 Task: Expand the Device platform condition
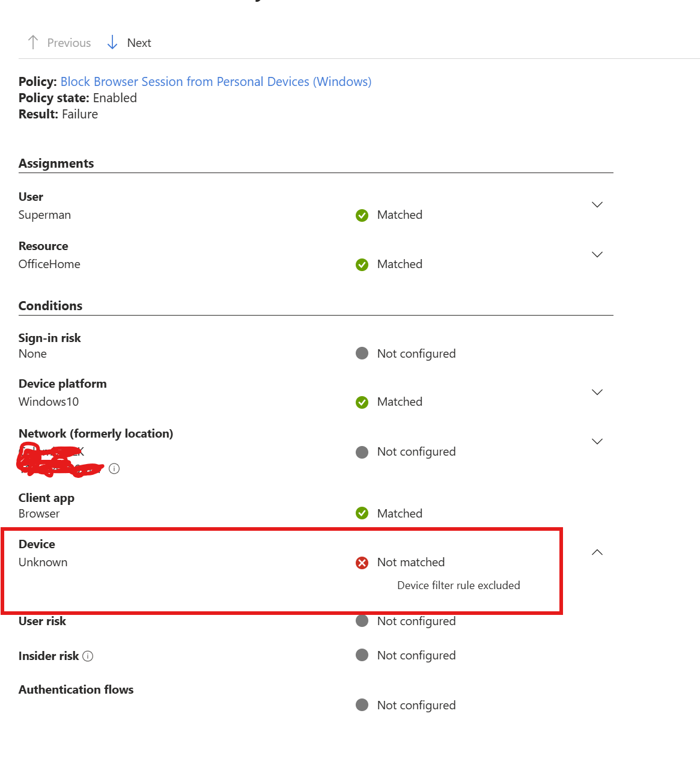pos(597,393)
